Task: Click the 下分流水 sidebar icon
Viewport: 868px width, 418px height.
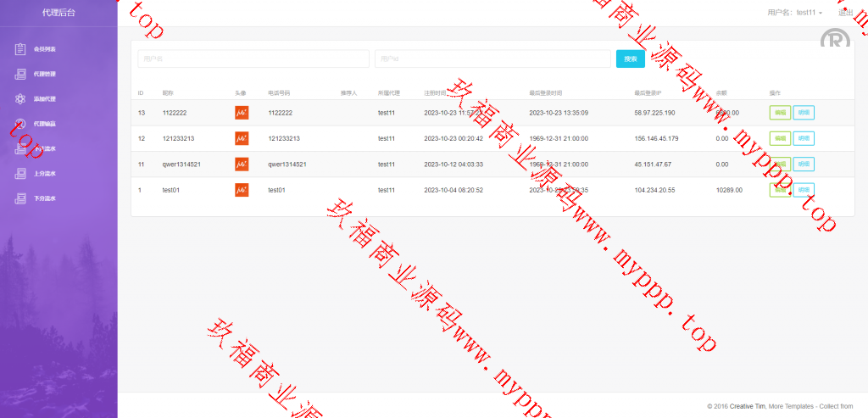Action: point(20,199)
